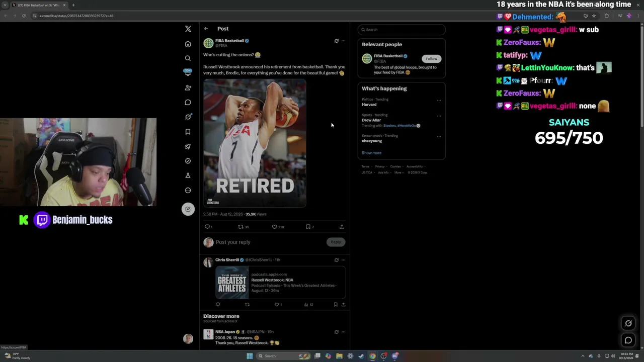Open floating Messages chat button

tap(628, 340)
